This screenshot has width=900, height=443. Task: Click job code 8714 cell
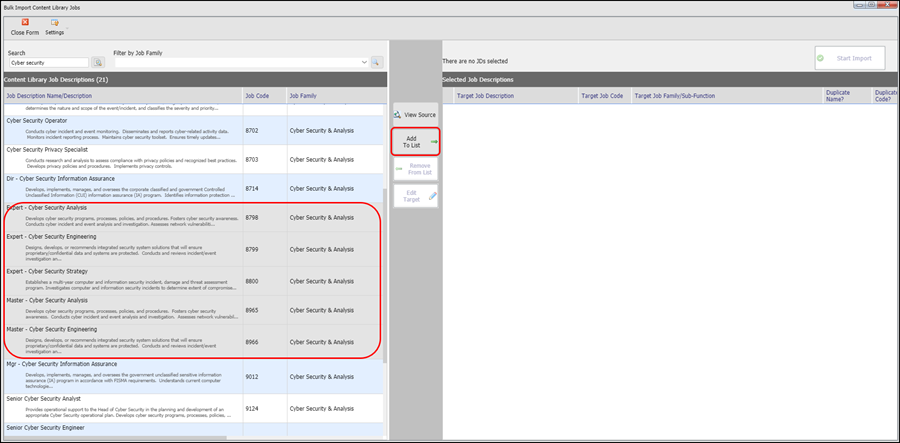265,188
